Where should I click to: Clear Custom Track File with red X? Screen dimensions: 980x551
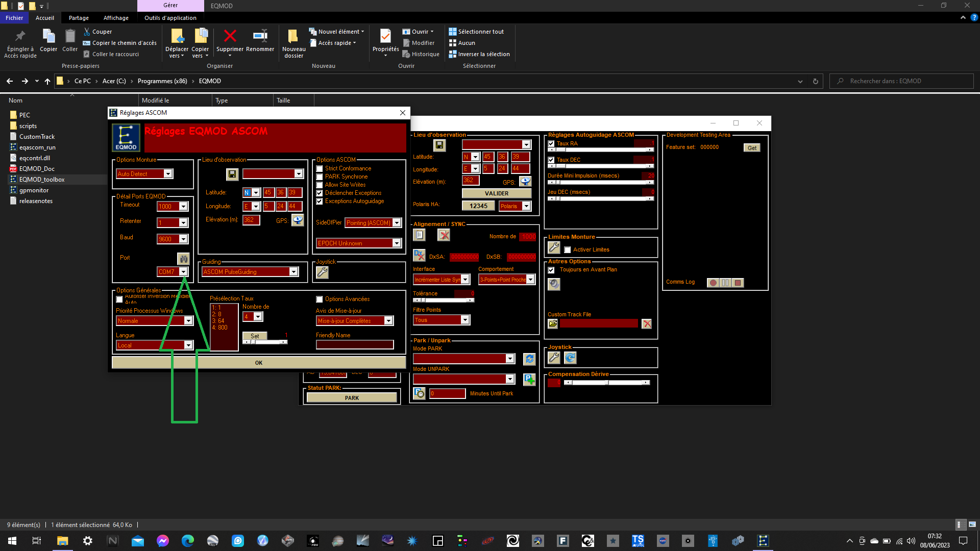pyautogui.click(x=647, y=324)
